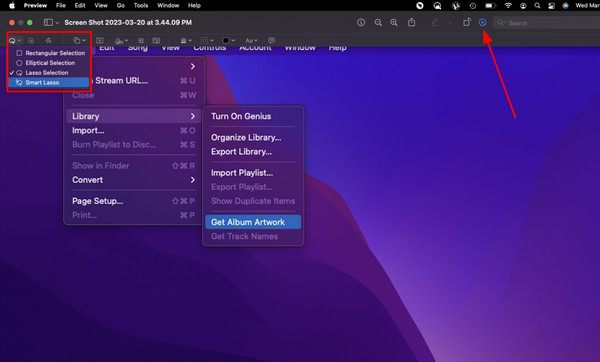
Task: Click the user account menu bar icon
Action: coord(523,6)
